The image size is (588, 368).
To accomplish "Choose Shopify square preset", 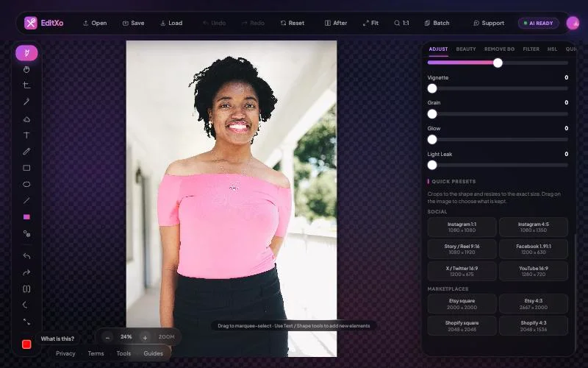I will 462,326.
